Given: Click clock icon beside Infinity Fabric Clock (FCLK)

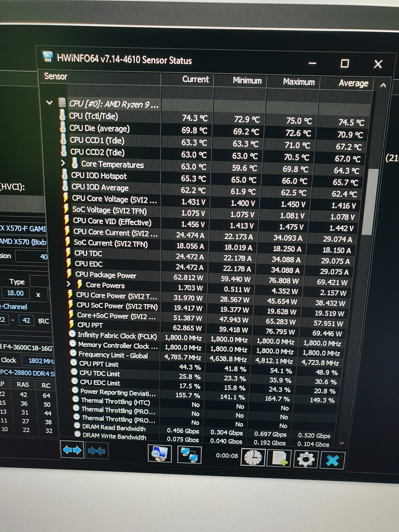Looking at the screenshot, I should 72,334.
